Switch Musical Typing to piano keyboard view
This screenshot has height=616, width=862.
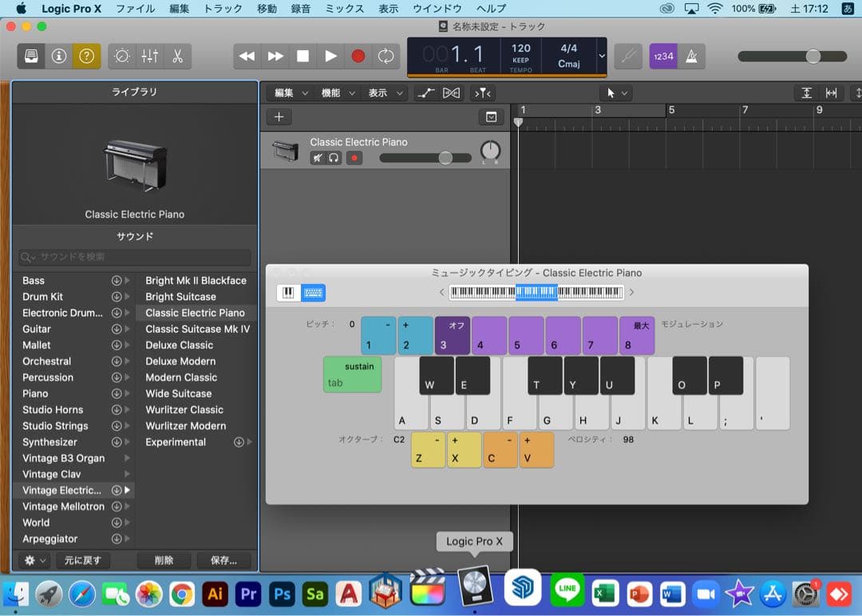(x=289, y=293)
